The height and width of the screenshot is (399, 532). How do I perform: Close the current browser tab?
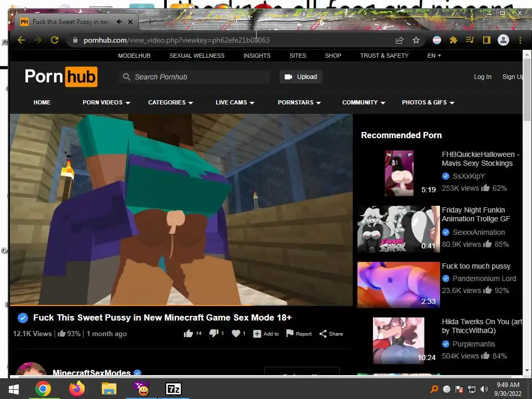pyautogui.click(x=130, y=22)
